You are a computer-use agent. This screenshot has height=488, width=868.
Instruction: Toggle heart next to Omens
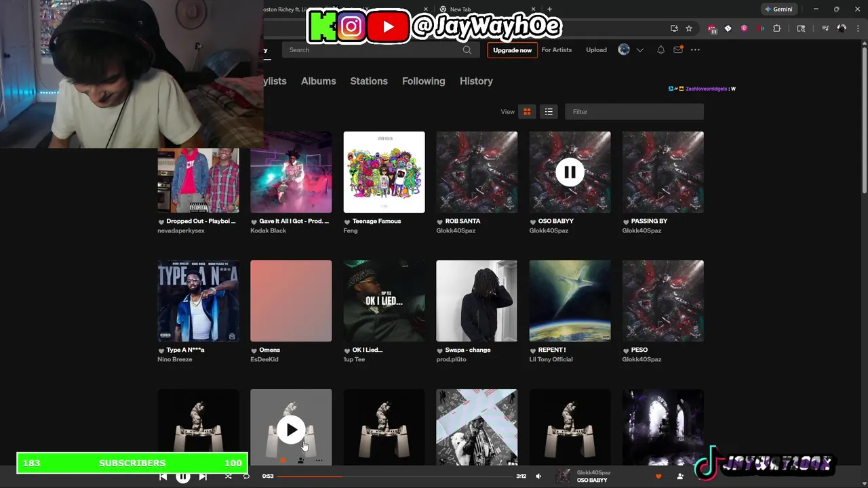point(254,350)
